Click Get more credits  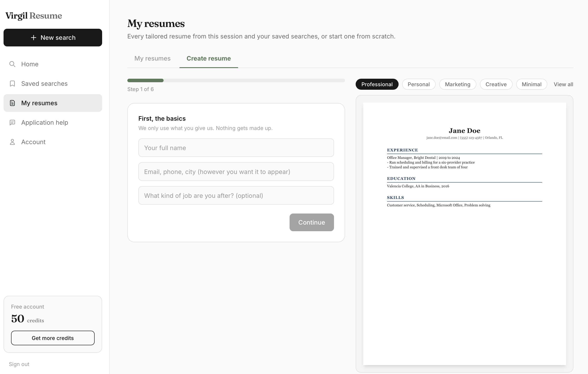(x=53, y=338)
